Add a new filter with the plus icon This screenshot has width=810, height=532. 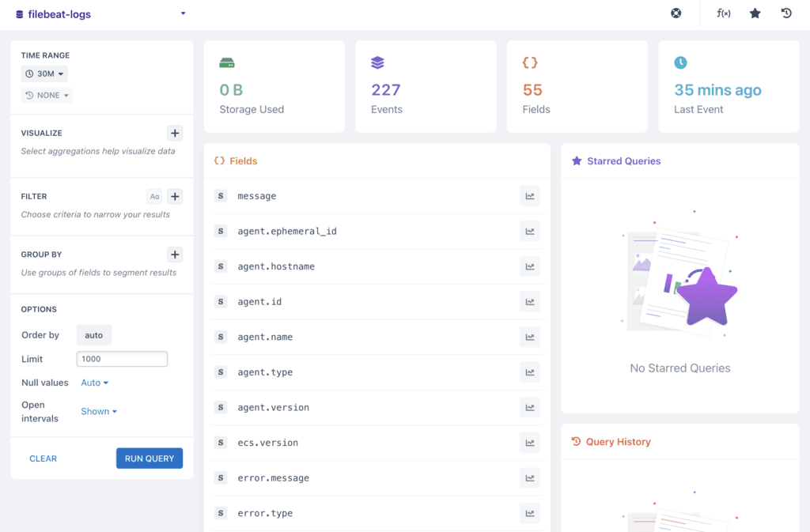click(175, 196)
